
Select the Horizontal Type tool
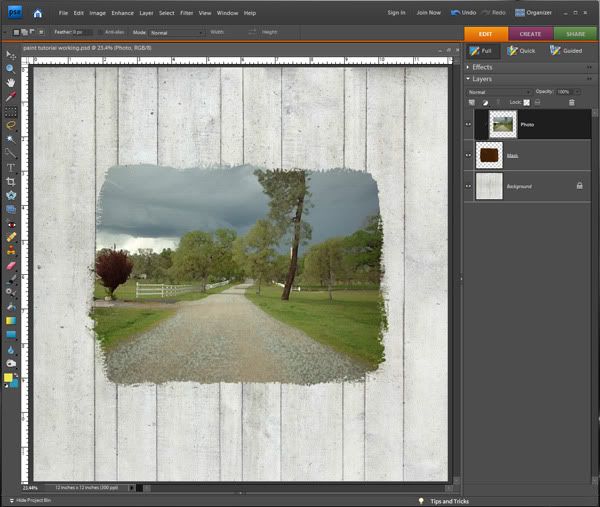[11, 167]
